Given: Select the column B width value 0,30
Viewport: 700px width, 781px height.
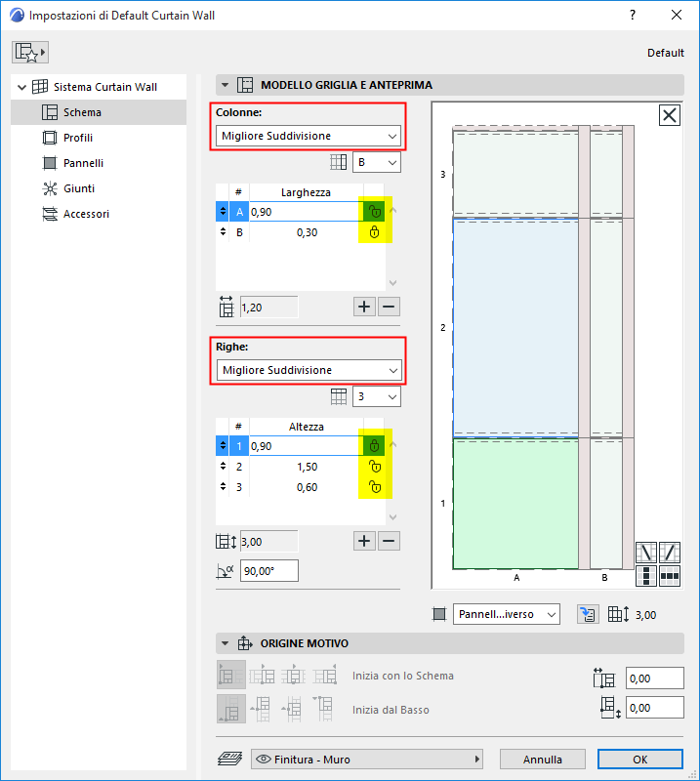Looking at the screenshot, I should pos(307,232).
